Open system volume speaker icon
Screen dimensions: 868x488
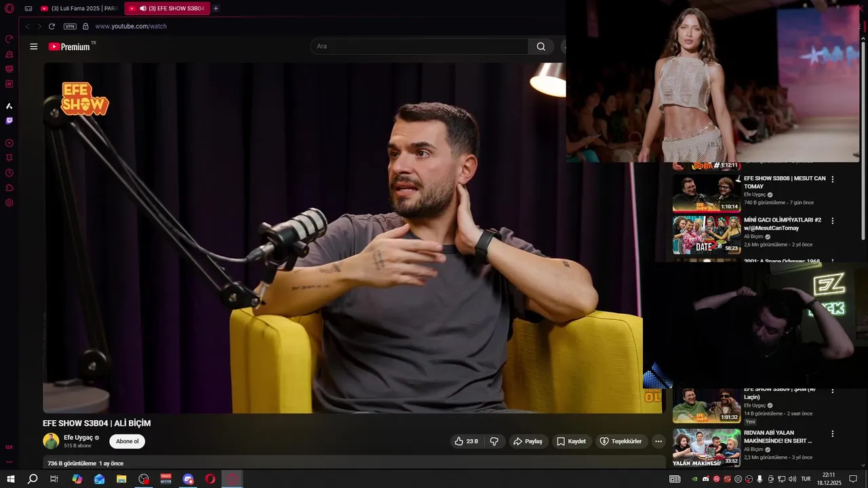pos(792,479)
